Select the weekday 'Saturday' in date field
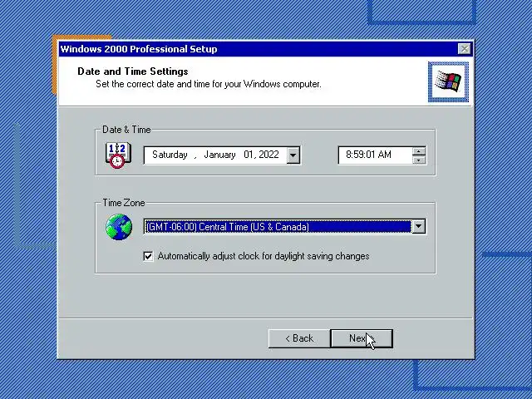 pos(170,155)
